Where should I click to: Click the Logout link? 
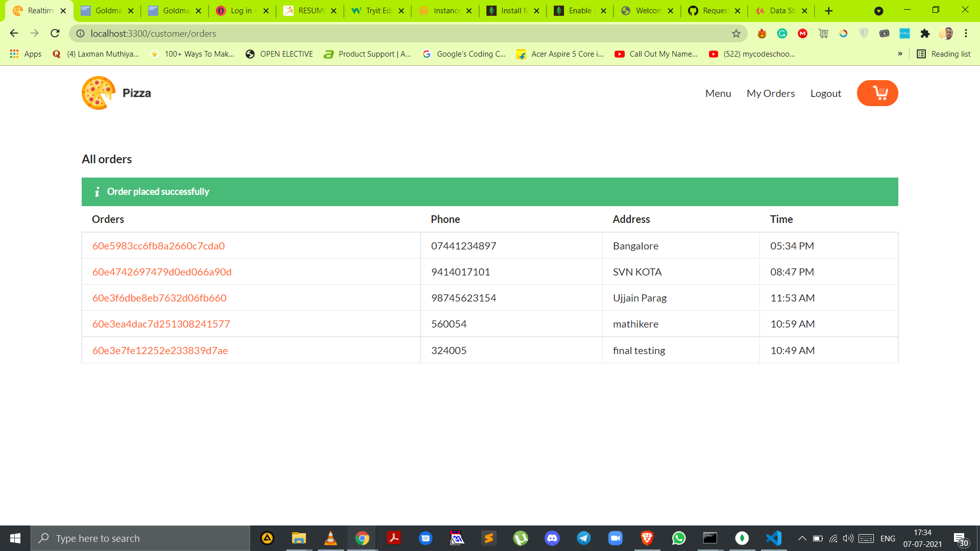[825, 93]
